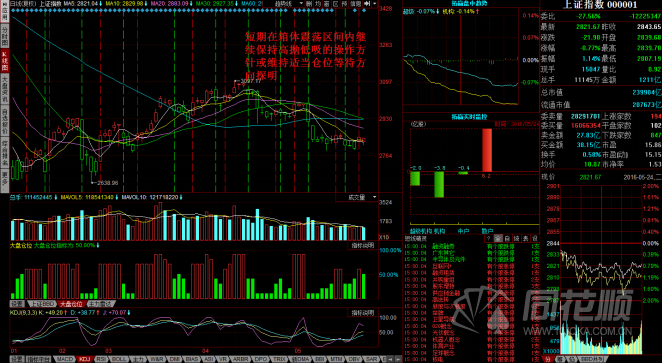662x363 pixels.
Task: Click the 分 tab under intraday chart
Action: (548, 359)
